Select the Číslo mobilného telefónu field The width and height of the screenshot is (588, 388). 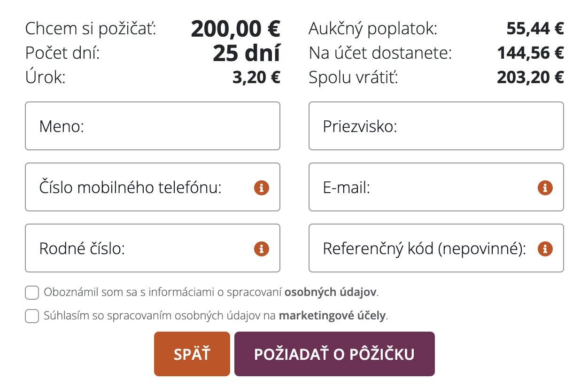click(141, 187)
